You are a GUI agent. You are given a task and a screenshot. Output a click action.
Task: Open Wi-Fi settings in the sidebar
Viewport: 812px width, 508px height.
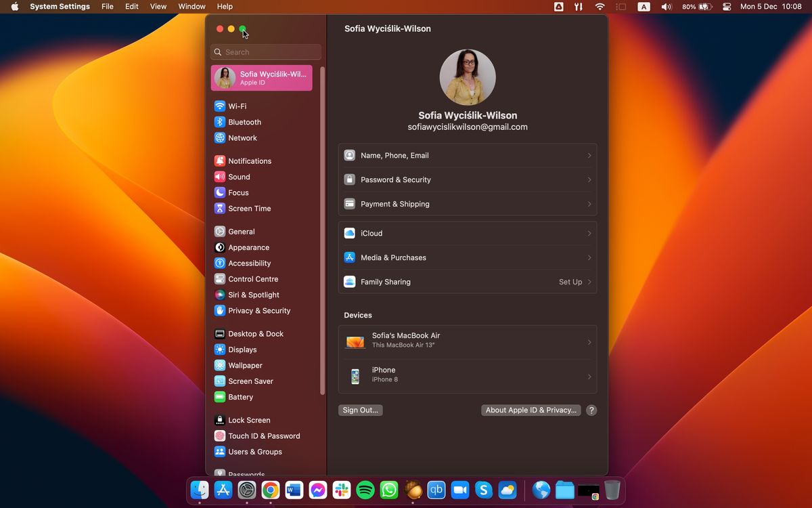[x=238, y=106]
